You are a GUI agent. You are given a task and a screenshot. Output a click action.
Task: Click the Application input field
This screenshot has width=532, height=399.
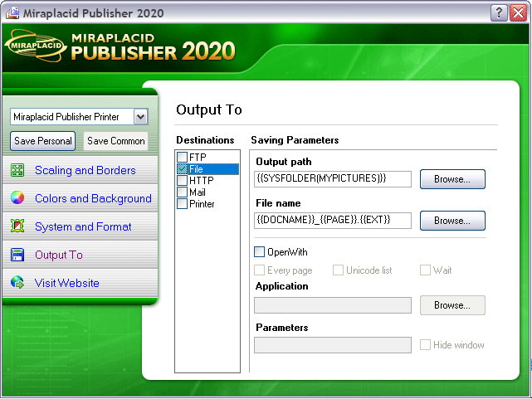[333, 305]
